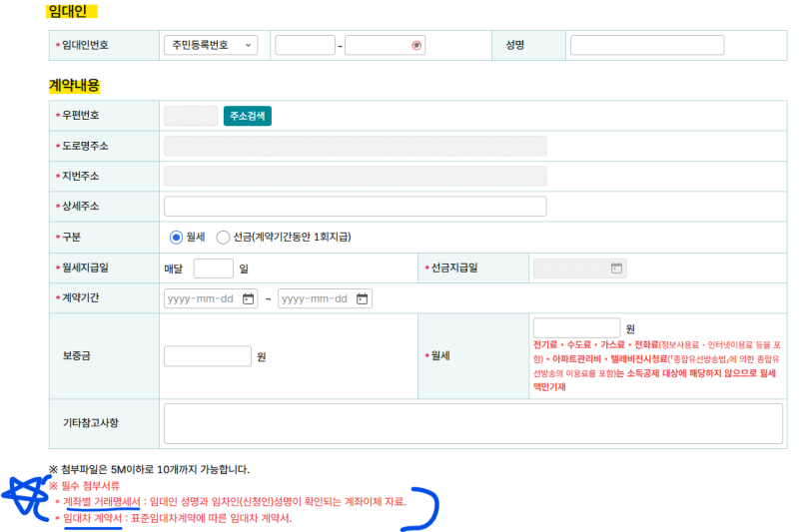Image resolution: width=799 pixels, height=532 pixels.
Task: Click the 계약기간 start date field
Action: point(211,298)
